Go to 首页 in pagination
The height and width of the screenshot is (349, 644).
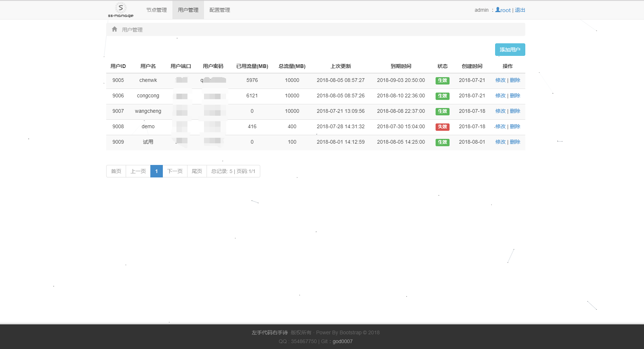[116, 171]
